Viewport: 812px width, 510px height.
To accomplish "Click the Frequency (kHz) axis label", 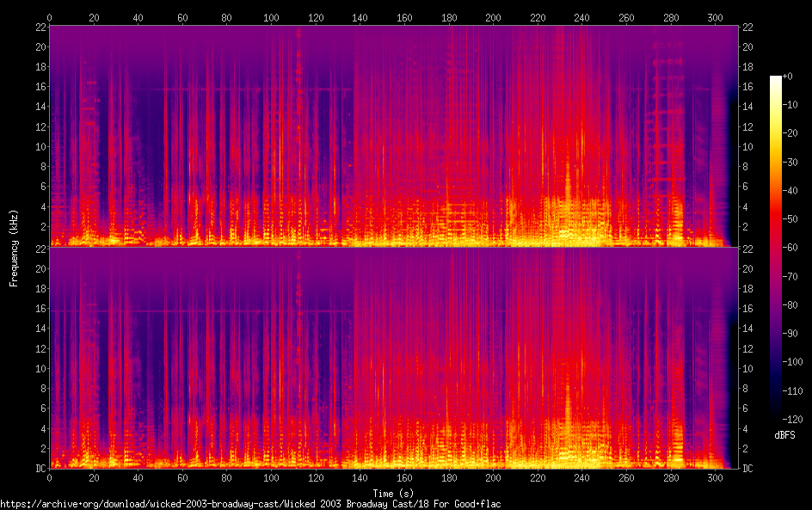I will tap(14, 247).
